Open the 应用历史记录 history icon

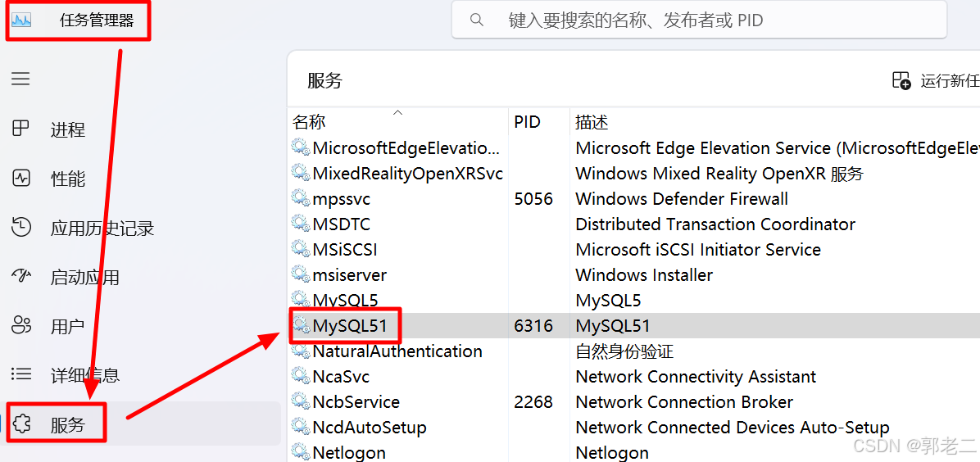pos(20,227)
